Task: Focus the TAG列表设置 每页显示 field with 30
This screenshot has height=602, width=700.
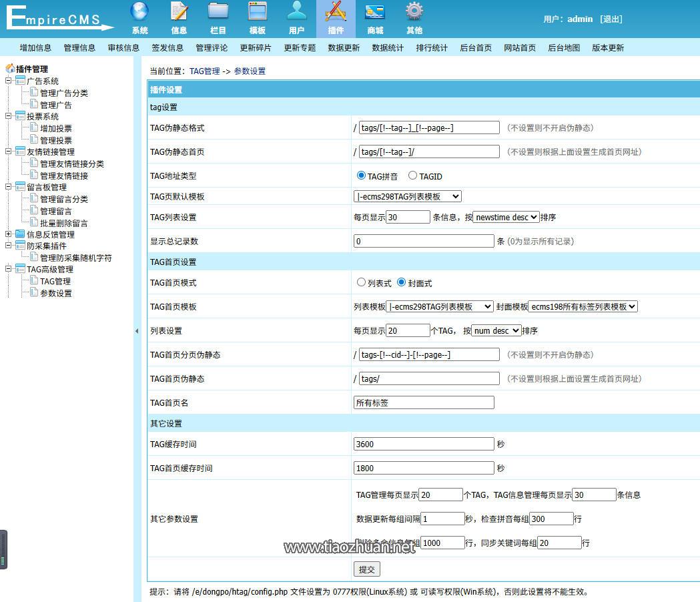Action: (x=408, y=217)
